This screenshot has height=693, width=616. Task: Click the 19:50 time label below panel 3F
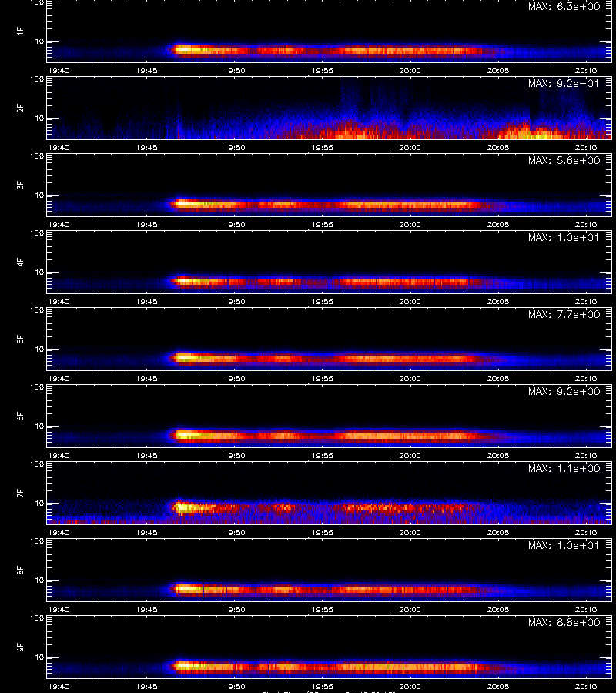(234, 224)
